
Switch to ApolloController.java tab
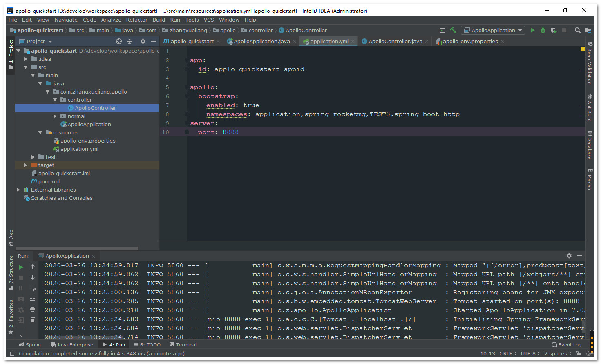395,41
